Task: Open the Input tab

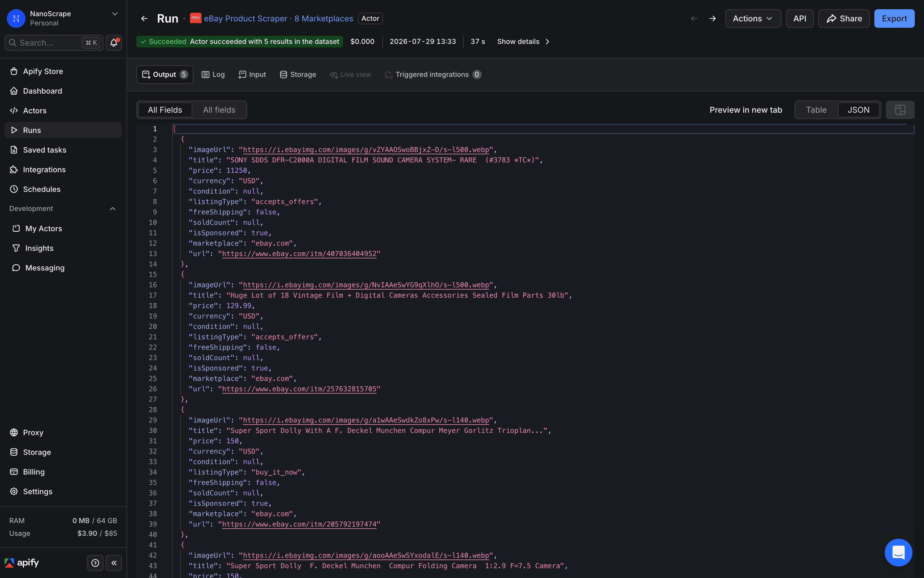Action: tap(252, 75)
